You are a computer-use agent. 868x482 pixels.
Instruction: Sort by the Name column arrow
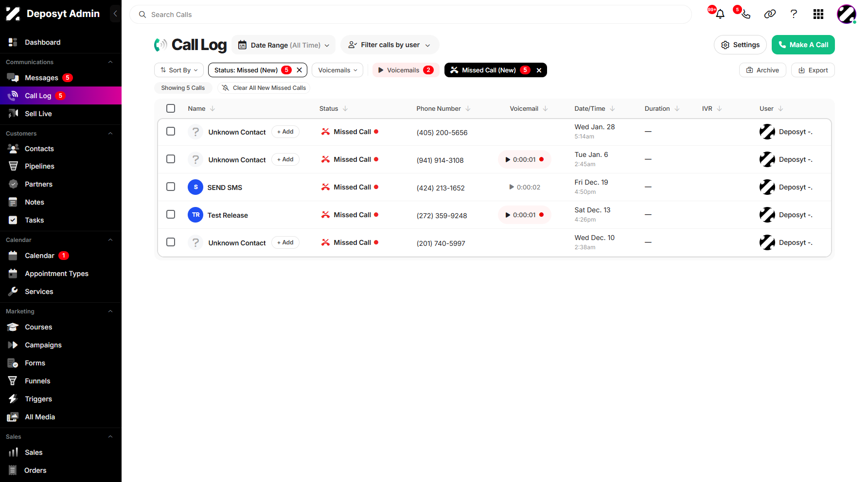pyautogui.click(x=213, y=109)
